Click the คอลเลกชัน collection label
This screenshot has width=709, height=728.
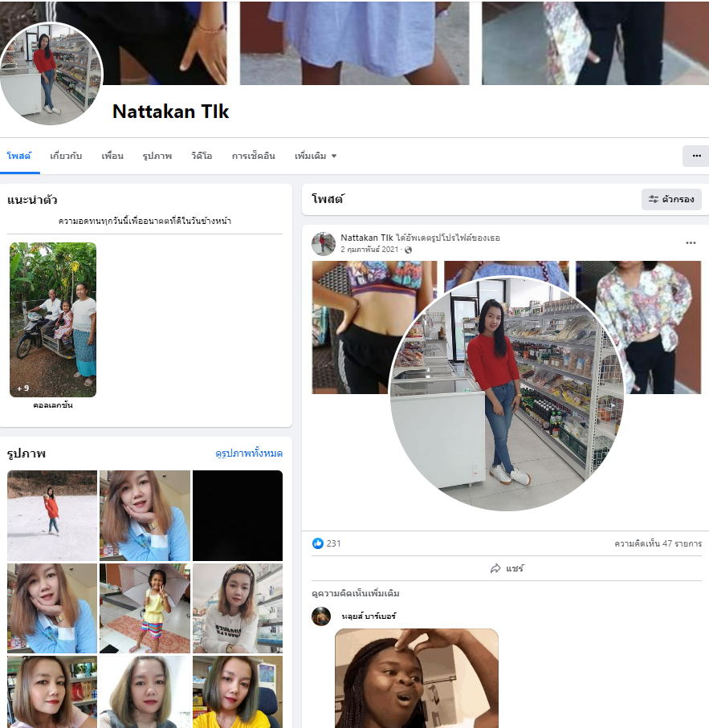pyautogui.click(x=53, y=405)
